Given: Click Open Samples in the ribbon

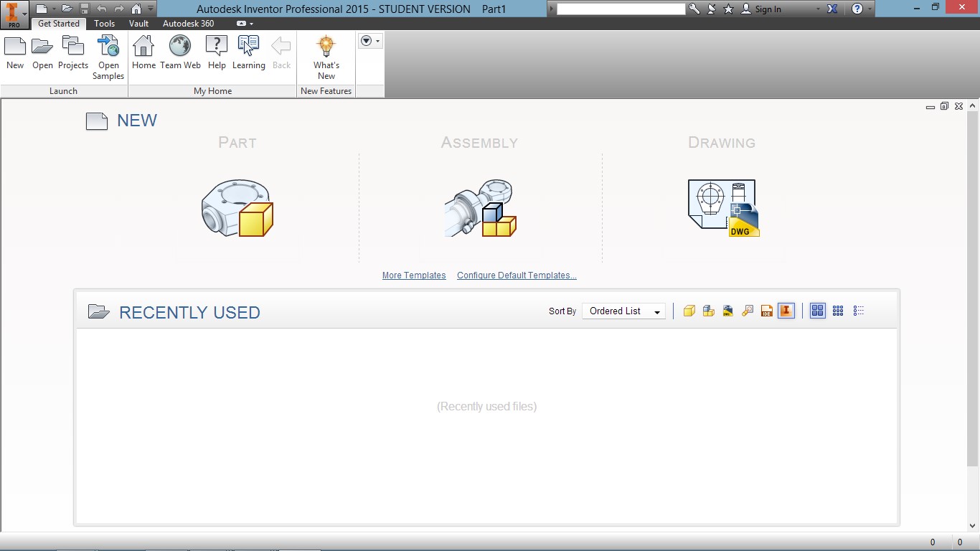Looking at the screenshot, I should point(108,58).
